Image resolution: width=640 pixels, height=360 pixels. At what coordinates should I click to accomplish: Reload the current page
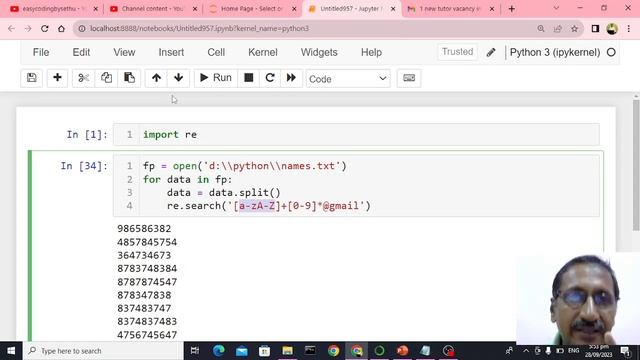coord(44,29)
